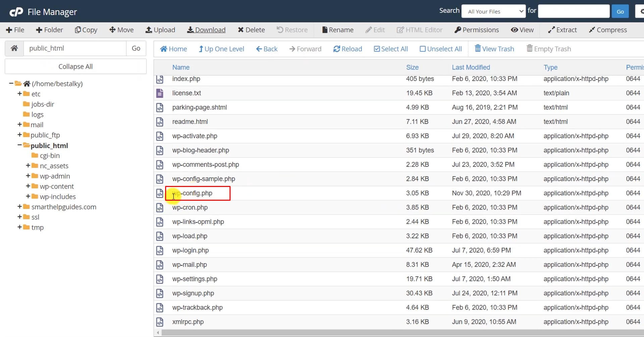Sort files by Last Modified column
Viewport: 644px width, 337px height.
coord(471,67)
